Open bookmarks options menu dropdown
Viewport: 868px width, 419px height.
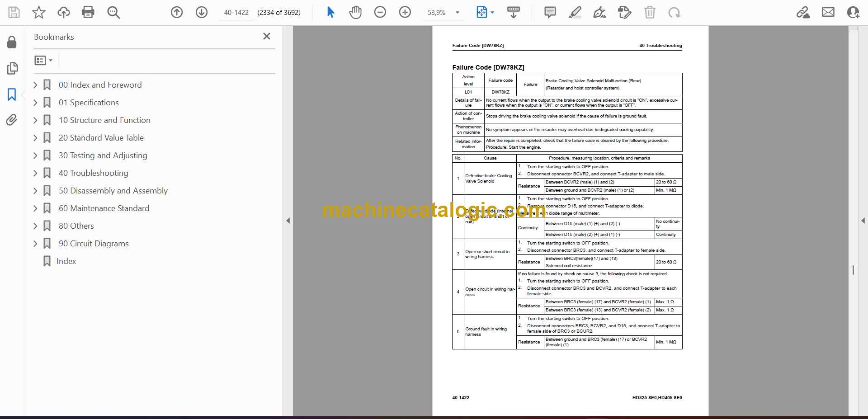pyautogui.click(x=43, y=60)
